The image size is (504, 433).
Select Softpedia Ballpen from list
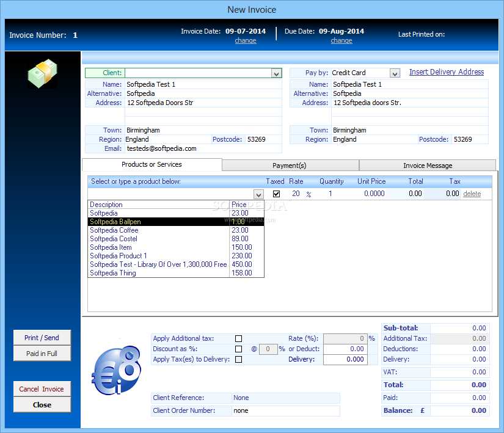176,222
